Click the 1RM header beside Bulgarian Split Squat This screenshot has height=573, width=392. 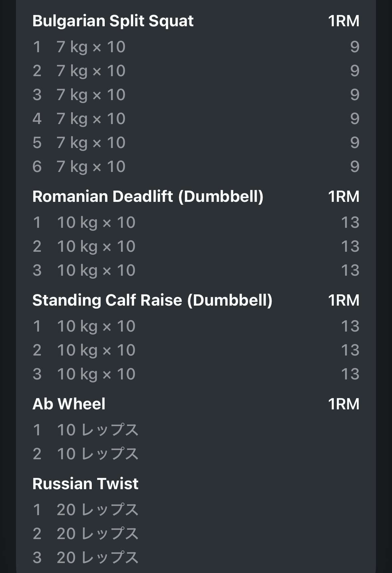(x=343, y=21)
